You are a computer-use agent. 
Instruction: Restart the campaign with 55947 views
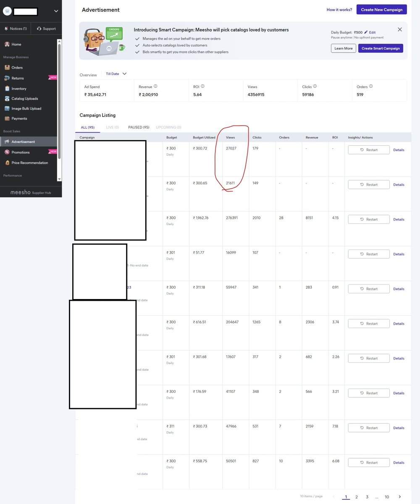(x=369, y=289)
